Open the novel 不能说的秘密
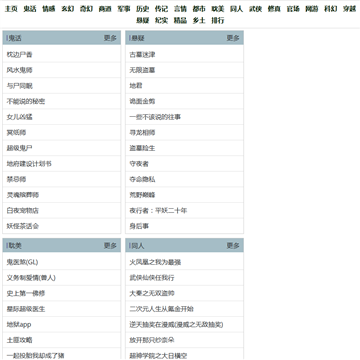 (26, 101)
